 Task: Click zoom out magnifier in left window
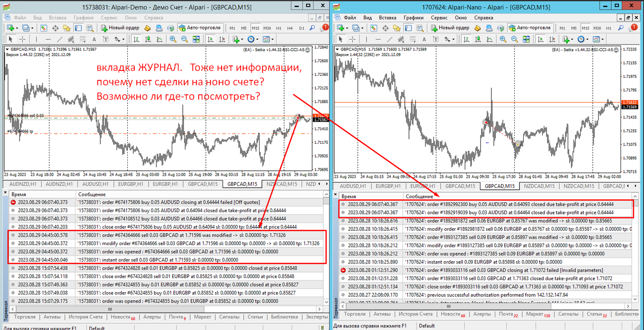pos(184,39)
